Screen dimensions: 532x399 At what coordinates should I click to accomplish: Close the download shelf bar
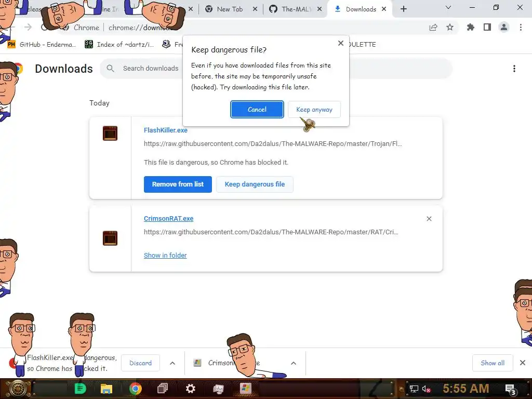click(523, 363)
